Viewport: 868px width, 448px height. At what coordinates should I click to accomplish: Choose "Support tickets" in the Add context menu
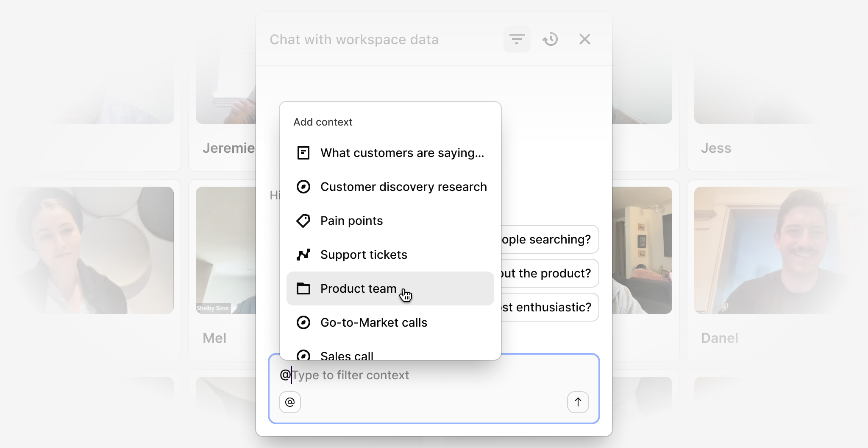pyautogui.click(x=364, y=255)
